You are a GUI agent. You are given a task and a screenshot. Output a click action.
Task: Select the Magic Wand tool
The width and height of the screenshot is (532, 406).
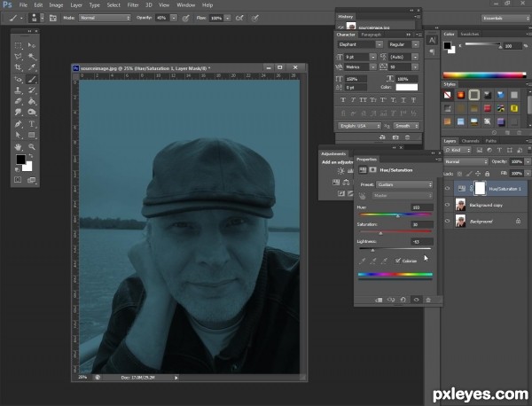32,57
